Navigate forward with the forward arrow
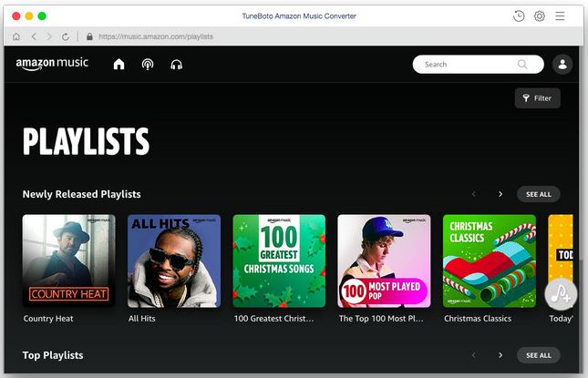 [x=49, y=36]
